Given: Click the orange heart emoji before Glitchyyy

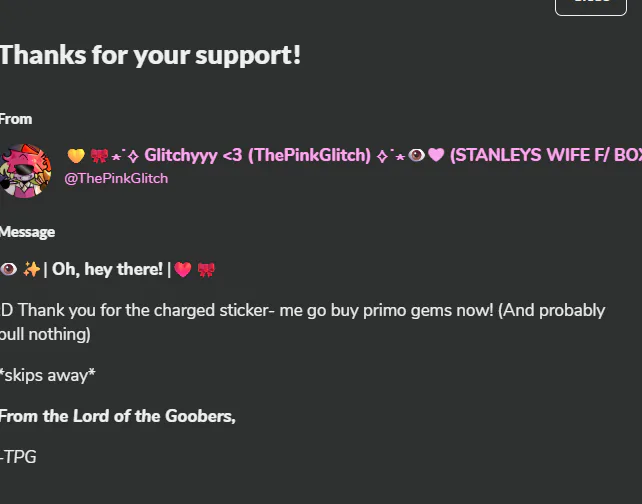Looking at the screenshot, I should 76,156.
